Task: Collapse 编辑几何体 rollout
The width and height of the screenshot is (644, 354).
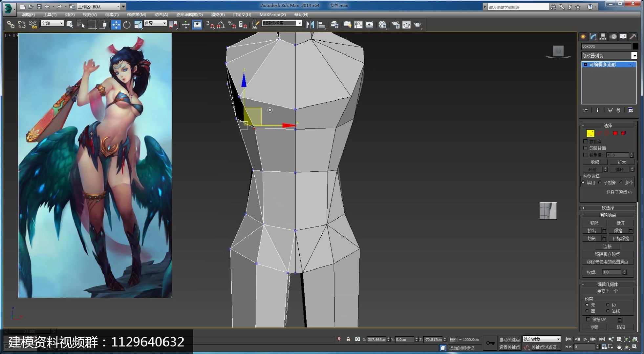Action: coord(608,284)
